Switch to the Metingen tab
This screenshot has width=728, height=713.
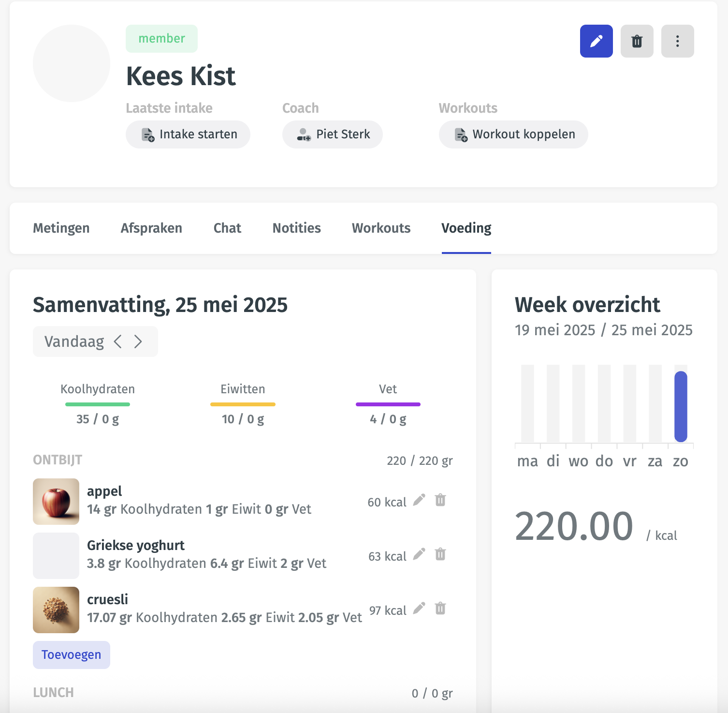61,228
